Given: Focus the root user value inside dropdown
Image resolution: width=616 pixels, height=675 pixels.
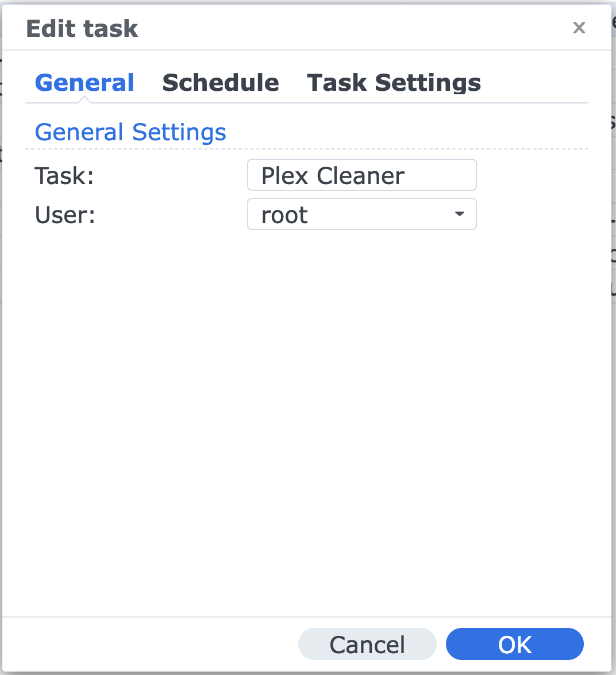Looking at the screenshot, I should (x=284, y=214).
